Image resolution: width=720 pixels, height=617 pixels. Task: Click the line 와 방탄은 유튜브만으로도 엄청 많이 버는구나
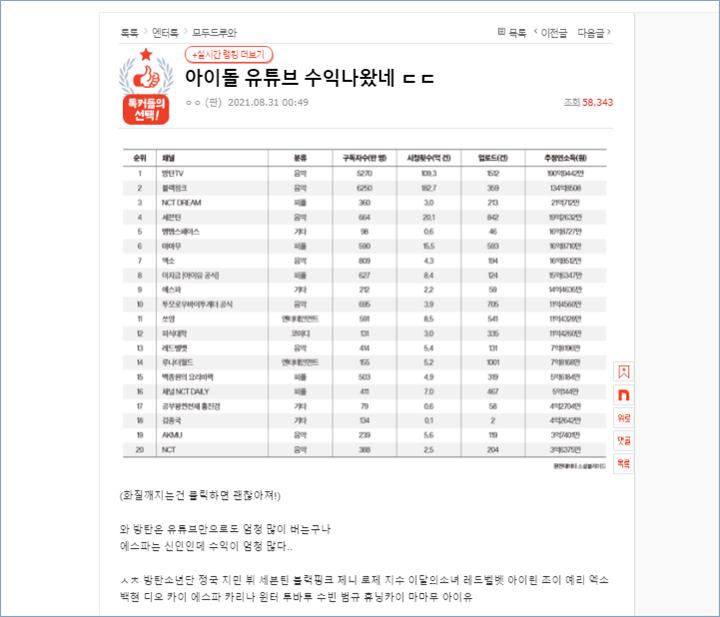point(225,529)
